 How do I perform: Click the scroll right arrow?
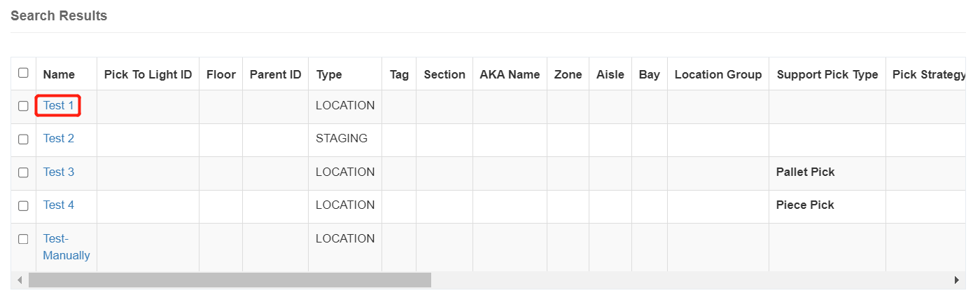[957, 280]
